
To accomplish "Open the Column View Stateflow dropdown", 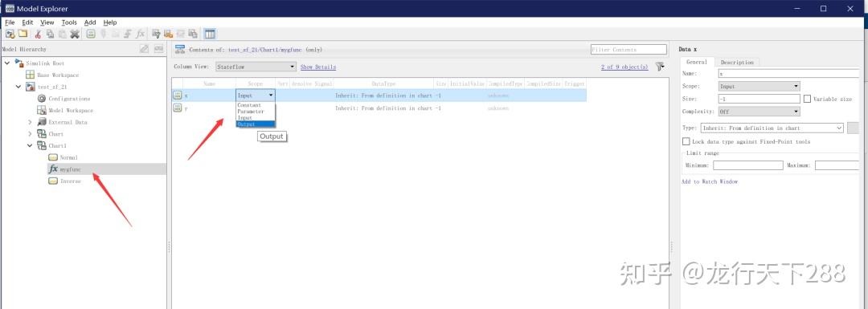I will [x=256, y=67].
